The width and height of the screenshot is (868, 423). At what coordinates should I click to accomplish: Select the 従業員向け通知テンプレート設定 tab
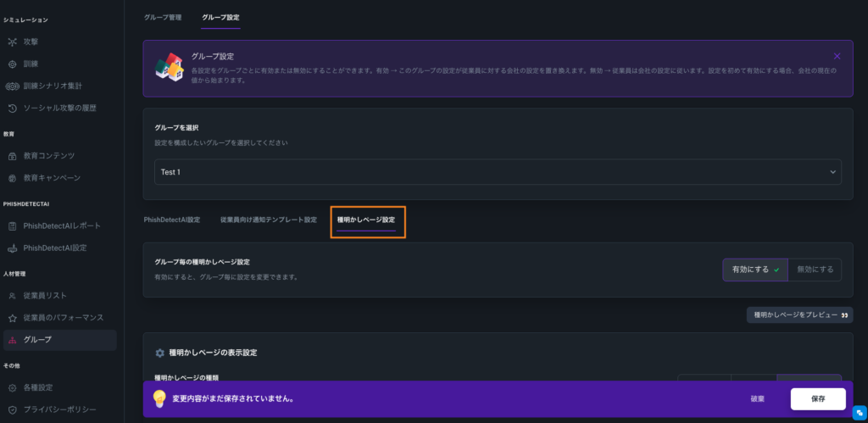click(x=268, y=220)
